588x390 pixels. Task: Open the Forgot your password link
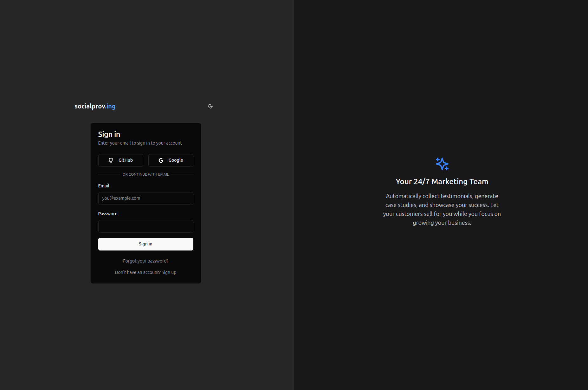146,261
